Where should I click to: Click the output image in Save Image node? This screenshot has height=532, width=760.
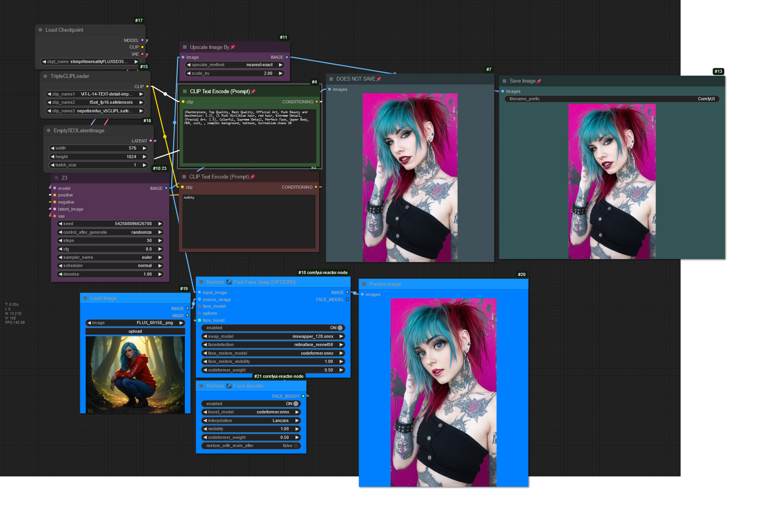(612, 181)
